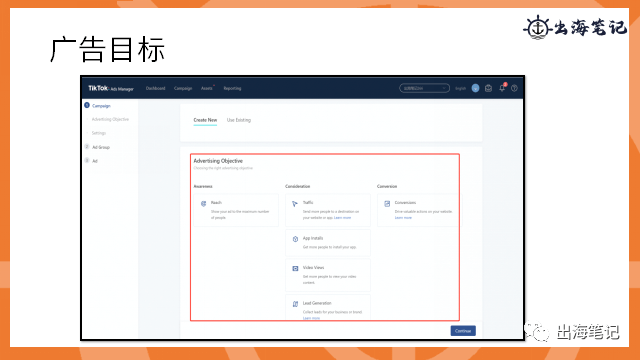Open the notifications bell icon

coord(502,88)
